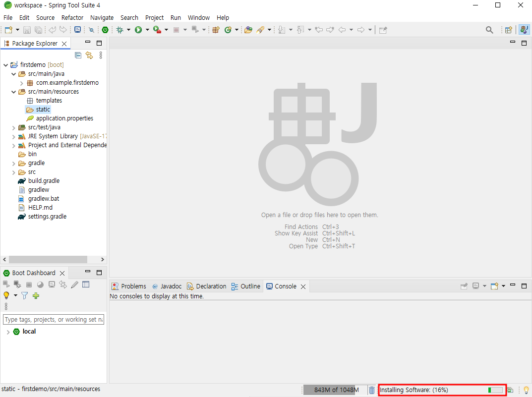Click the Save All icon
Viewport: 532px width, 397px height.
[38, 30]
